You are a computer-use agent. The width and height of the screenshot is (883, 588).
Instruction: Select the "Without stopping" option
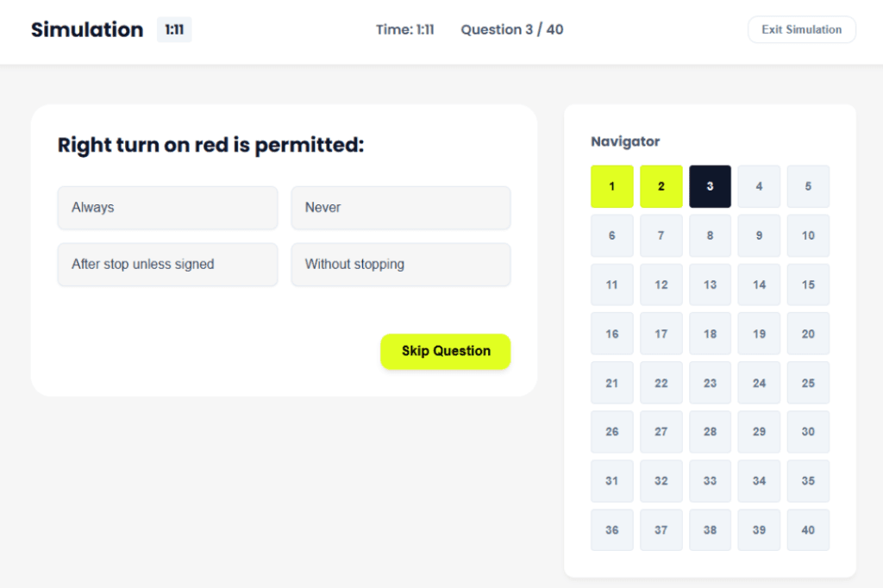pyautogui.click(x=401, y=265)
